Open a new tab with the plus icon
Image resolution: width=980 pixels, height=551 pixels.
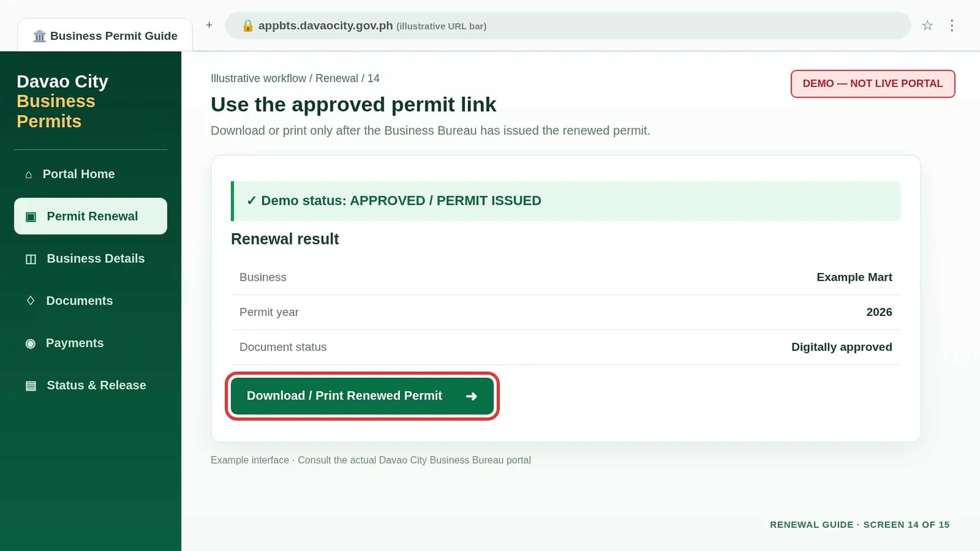209,25
